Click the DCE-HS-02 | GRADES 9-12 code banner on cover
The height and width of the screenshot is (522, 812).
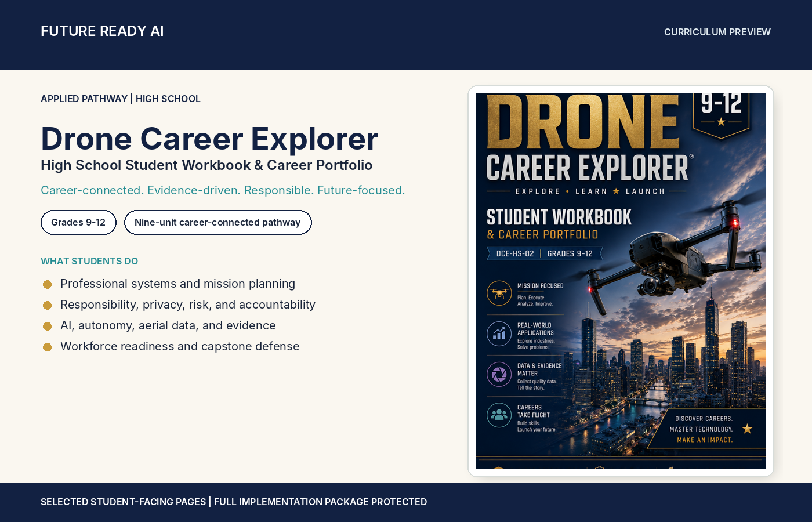point(545,253)
